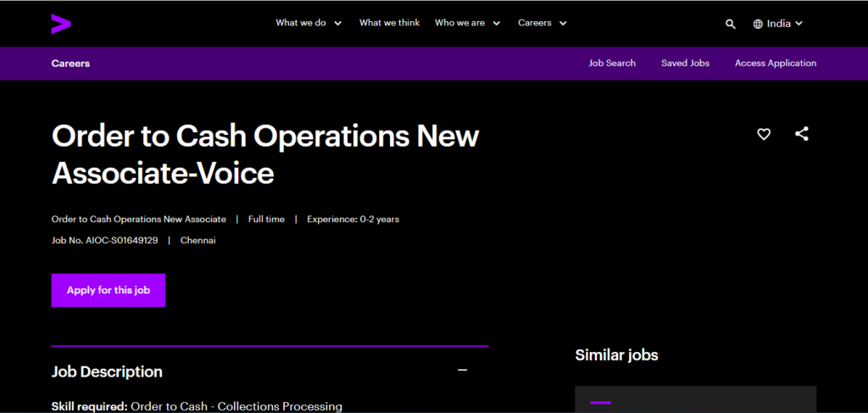Click the globe icon beside India
868x413 pixels.
(x=758, y=24)
